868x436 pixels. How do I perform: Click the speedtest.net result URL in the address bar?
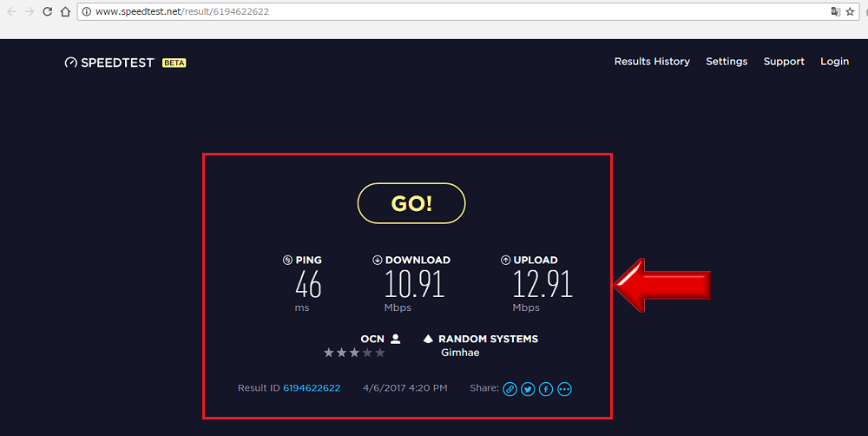pos(182,11)
